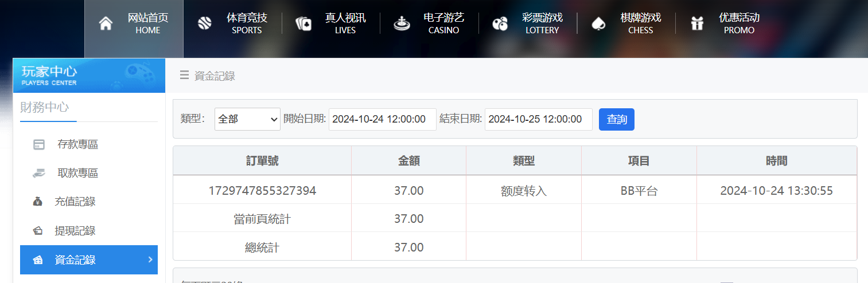Click the Casino roulette icon
Screen dimensions: 868x283
point(402,23)
